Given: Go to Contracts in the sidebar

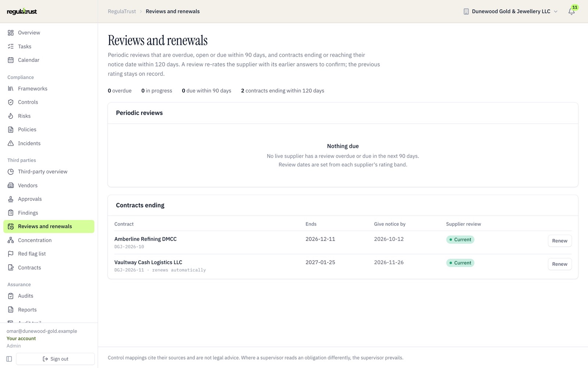Looking at the screenshot, I should (x=49, y=268).
